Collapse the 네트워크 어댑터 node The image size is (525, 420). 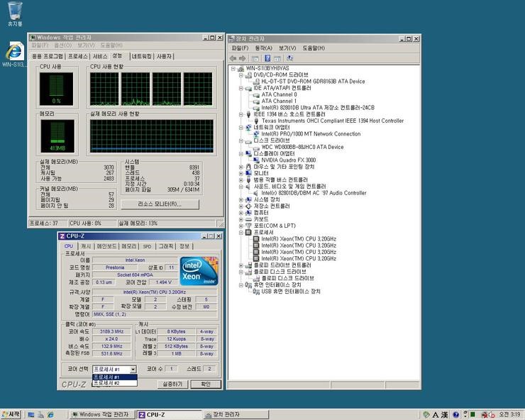pos(241,127)
